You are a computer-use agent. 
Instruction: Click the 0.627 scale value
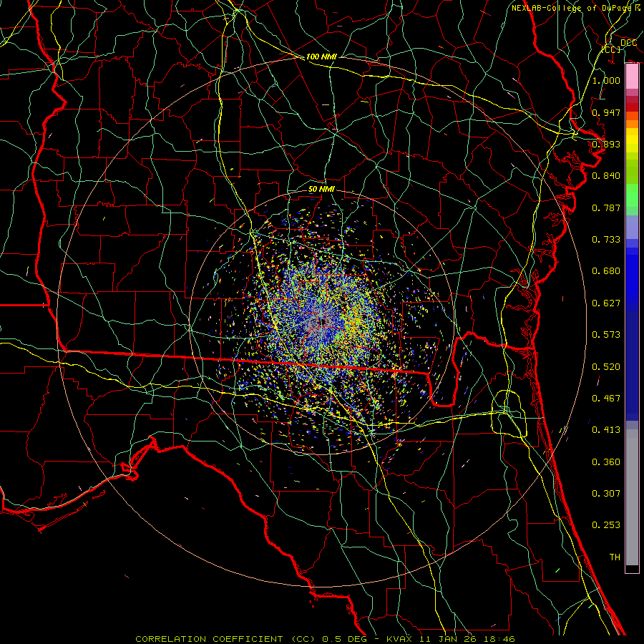click(x=606, y=303)
